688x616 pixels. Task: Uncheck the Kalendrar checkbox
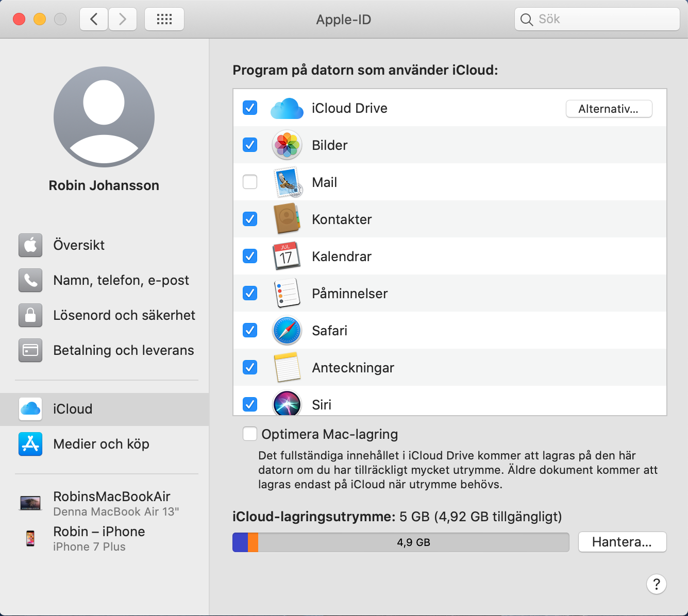point(250,256)
